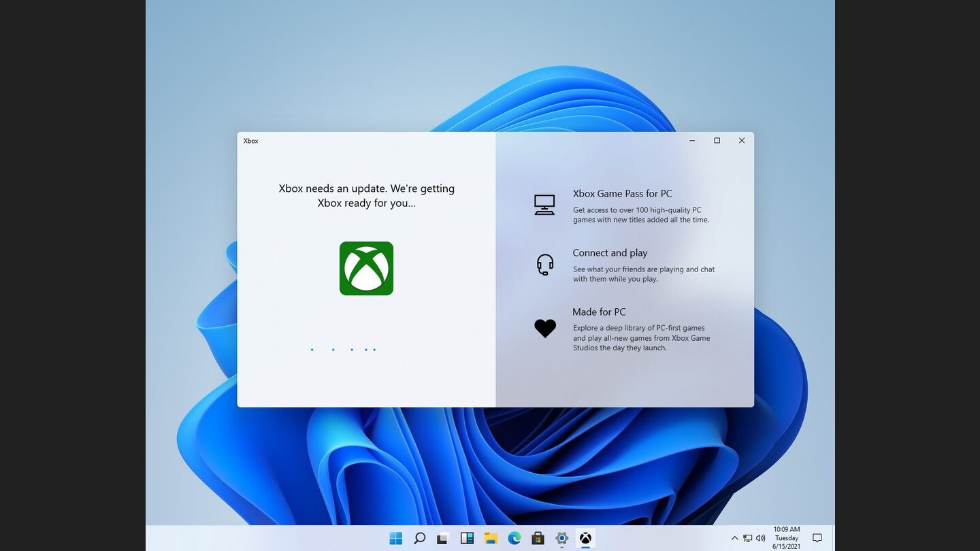This screenshot has width=980, height=551.
Task: Click the clock and date in the taskbar
Action: pyautogui.click(x=786, y=537)
